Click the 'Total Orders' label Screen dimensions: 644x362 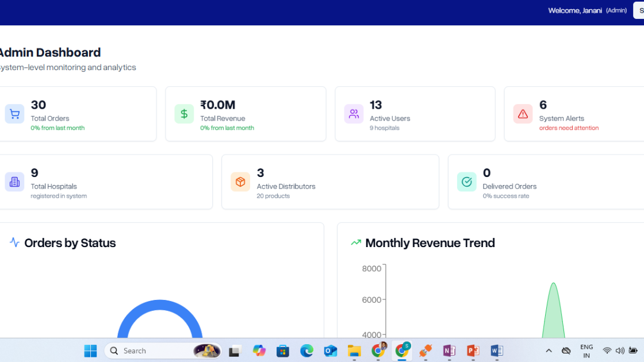[49, 118]
